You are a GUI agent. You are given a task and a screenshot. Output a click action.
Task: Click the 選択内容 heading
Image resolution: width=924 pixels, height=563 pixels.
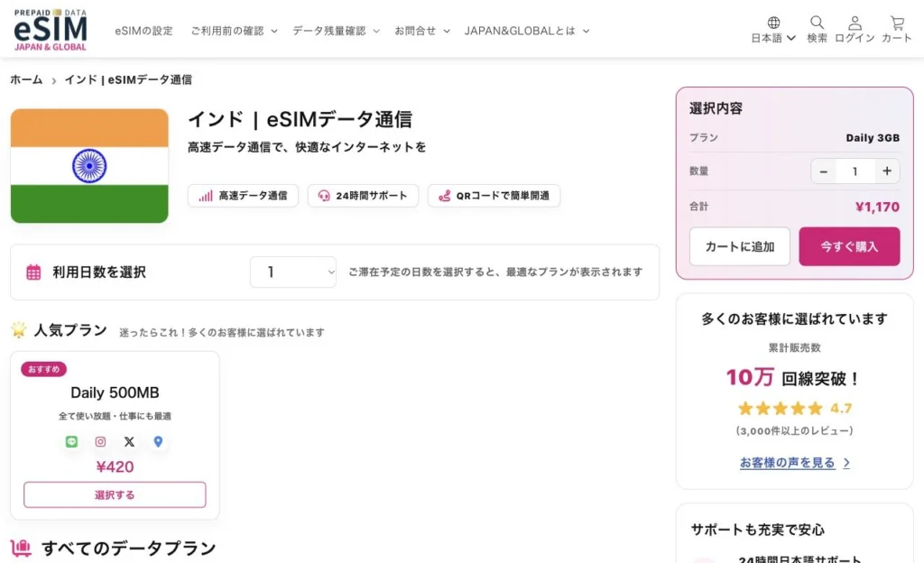click(716, 108)
